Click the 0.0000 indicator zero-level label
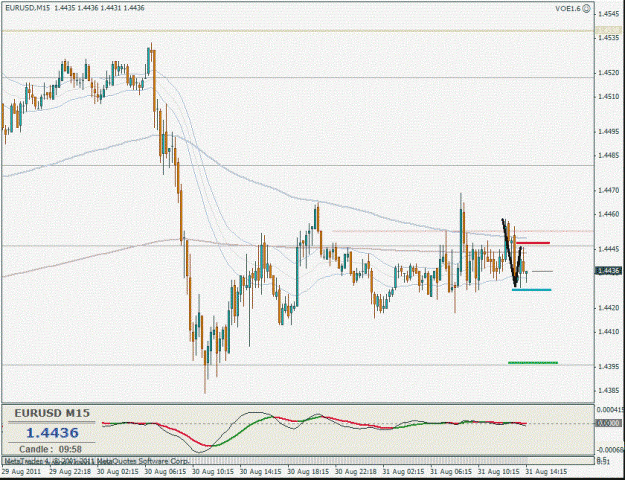The width and height of the screenshot is (625, 480). point(609,423)
